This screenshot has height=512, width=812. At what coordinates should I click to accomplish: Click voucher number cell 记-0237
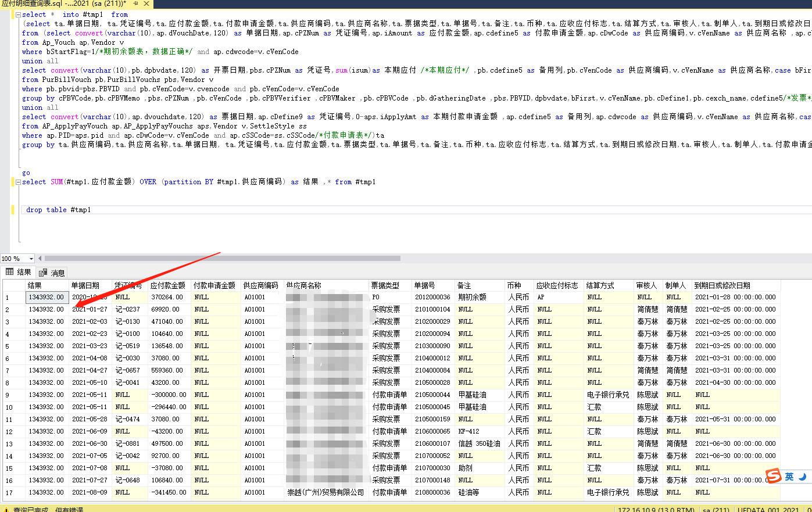point(130,309)
